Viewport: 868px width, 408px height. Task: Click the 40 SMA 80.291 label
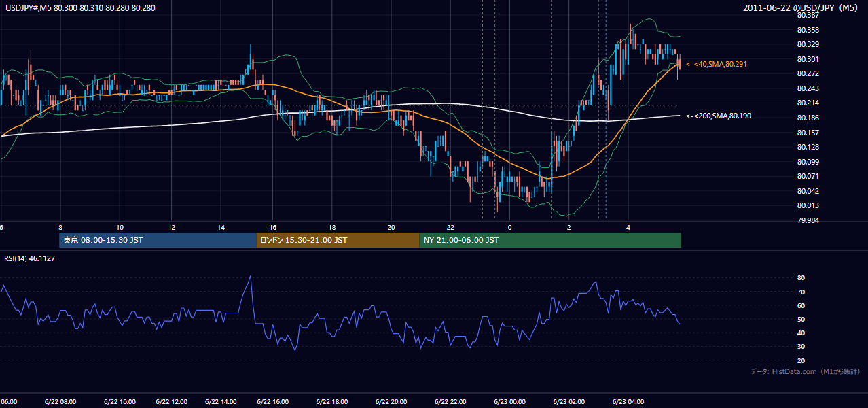click(x=716, y=64)
